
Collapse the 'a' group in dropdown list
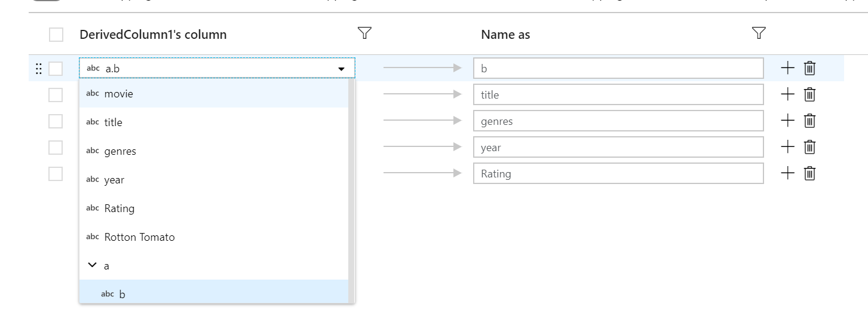coord(92,265)
